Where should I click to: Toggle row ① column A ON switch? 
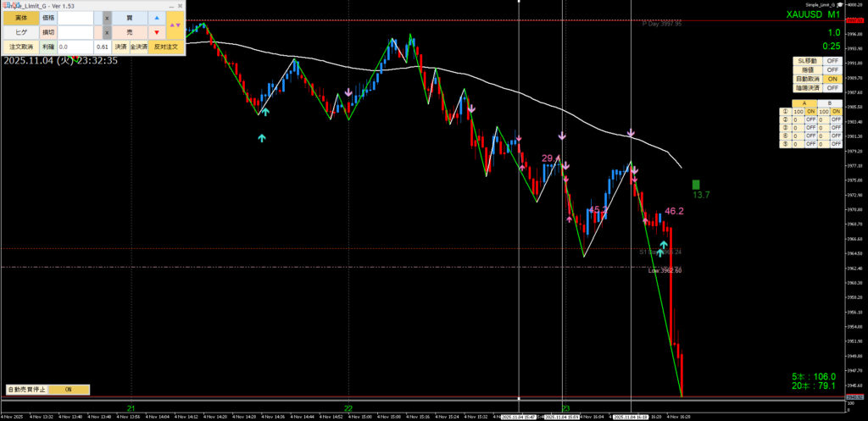pos(811,112)
